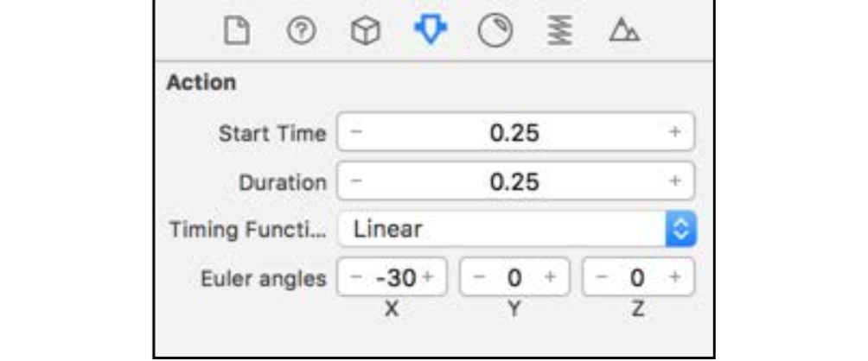
Task: Open the Scene inspector mountains icon
Action: [x=624, y=31]
